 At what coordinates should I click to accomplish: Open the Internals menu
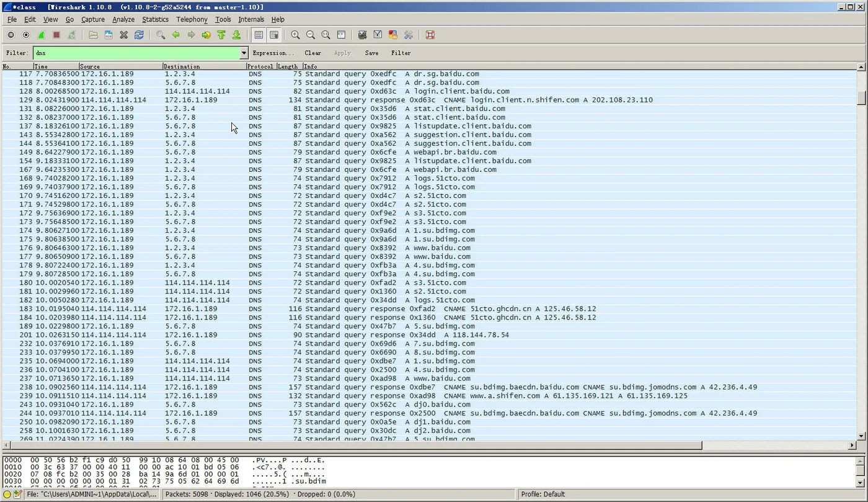click(251, 19)
